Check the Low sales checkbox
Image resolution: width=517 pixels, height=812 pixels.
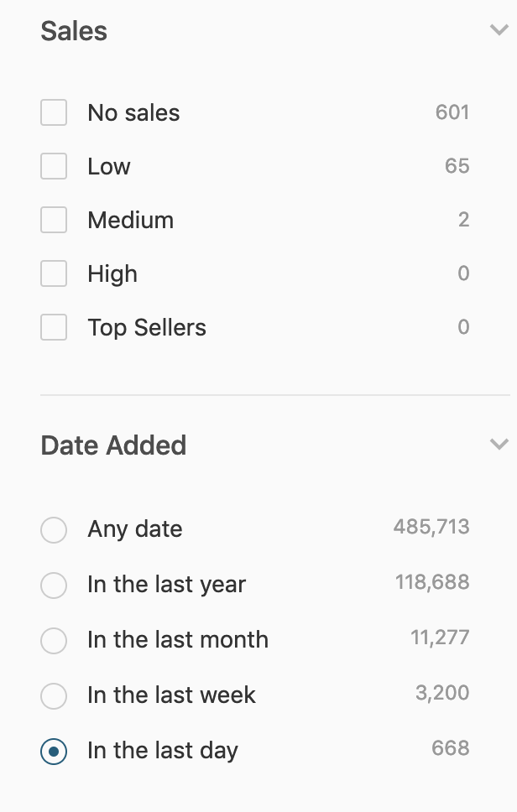[x=54, y=166]
